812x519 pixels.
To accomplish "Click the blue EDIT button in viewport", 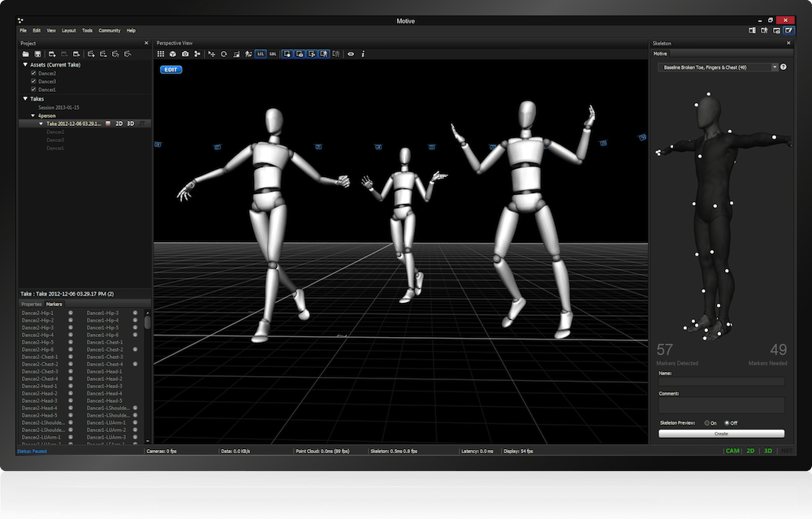I will pyautogui.click(x=171, y=70).
